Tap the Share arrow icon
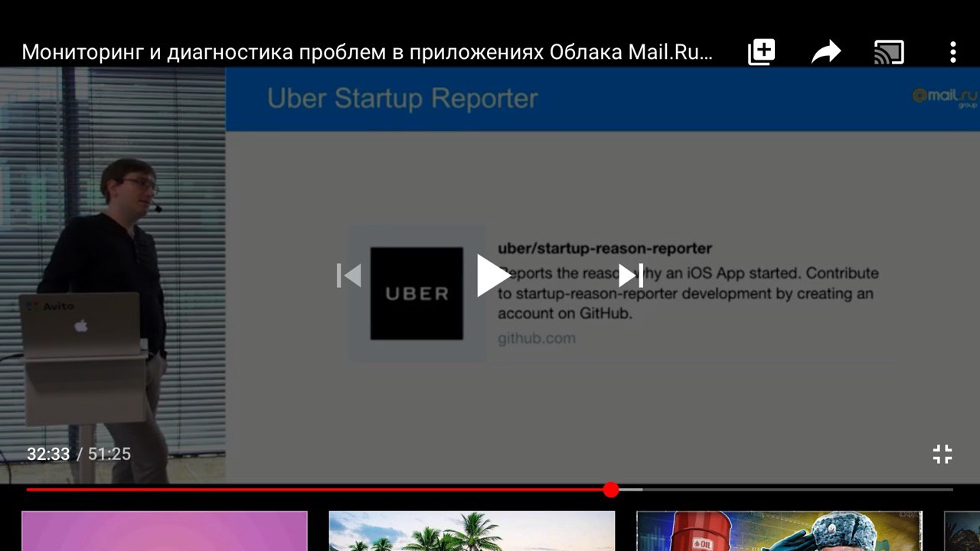 826,52
